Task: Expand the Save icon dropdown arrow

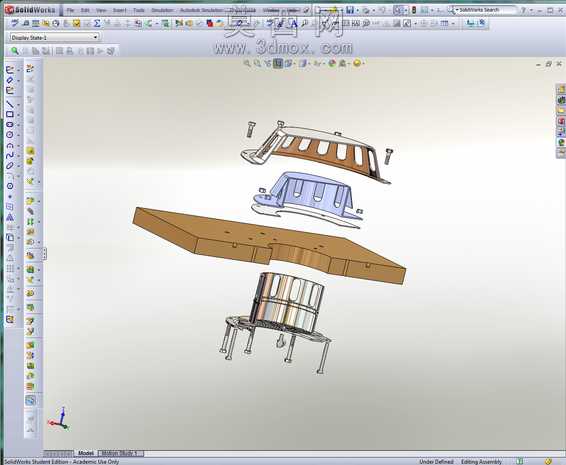Action: tap(357, 10)
